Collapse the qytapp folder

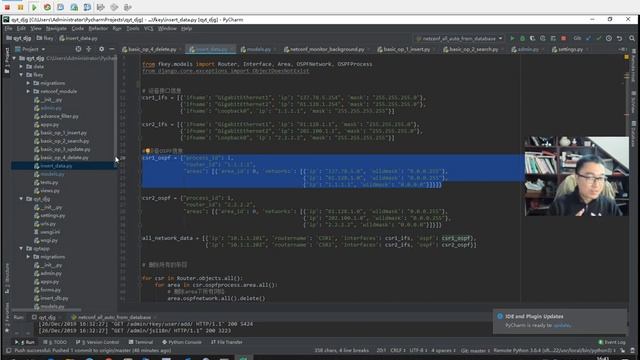point(21,248)
